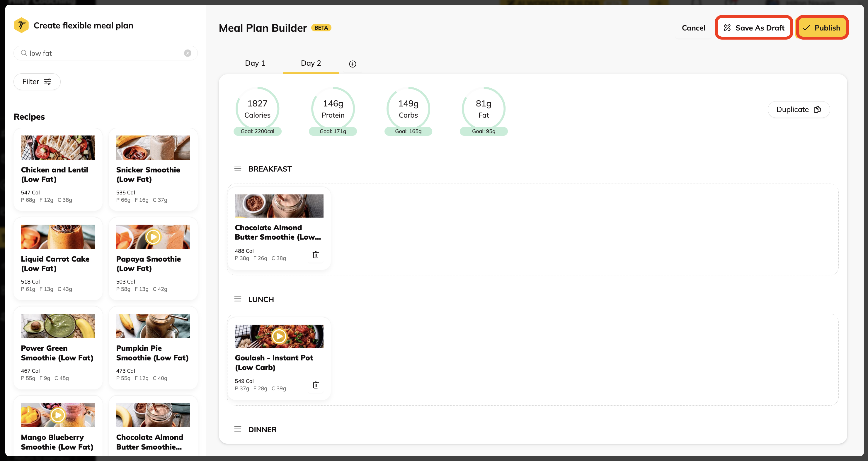
Task: Grab the Breakfast section drag handle
Action: (238, 169)
